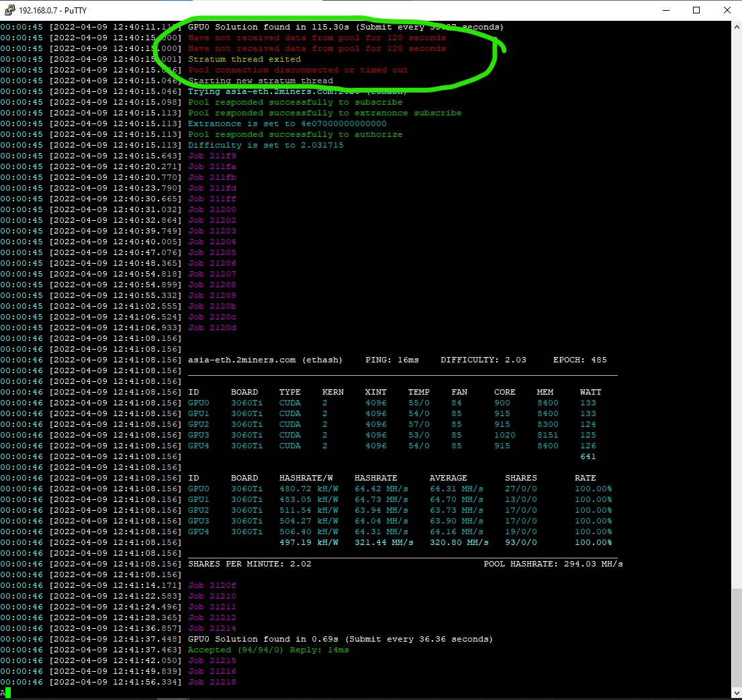742x700 pixels.
Task: Click the EPOCH: 485 value
Action: [579, 360]
